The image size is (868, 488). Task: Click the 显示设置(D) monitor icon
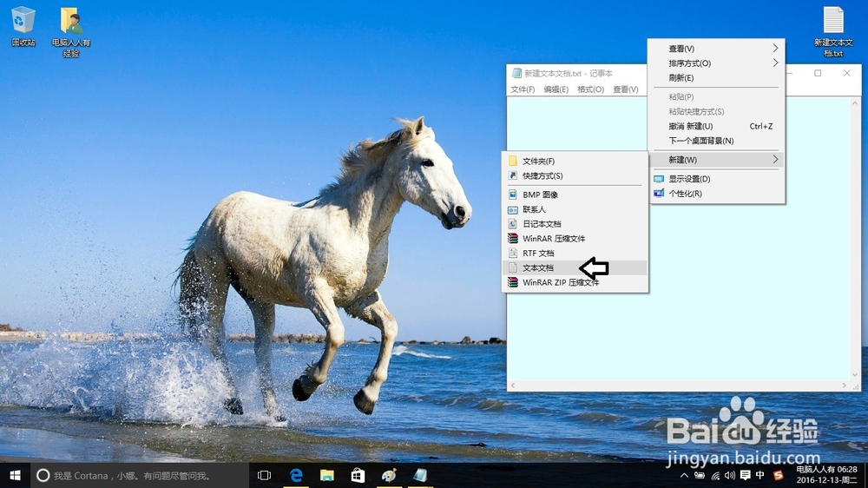coord(659,179)
